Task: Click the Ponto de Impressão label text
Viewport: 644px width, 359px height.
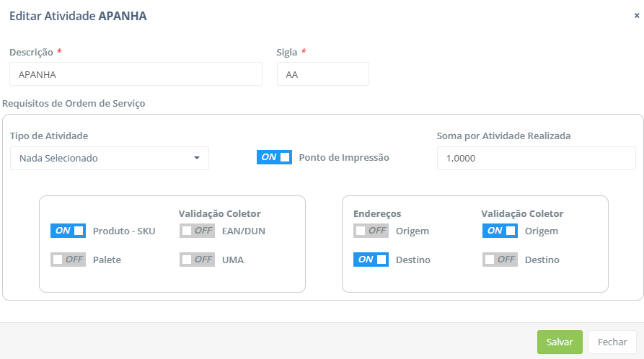Action: [344, 157]
